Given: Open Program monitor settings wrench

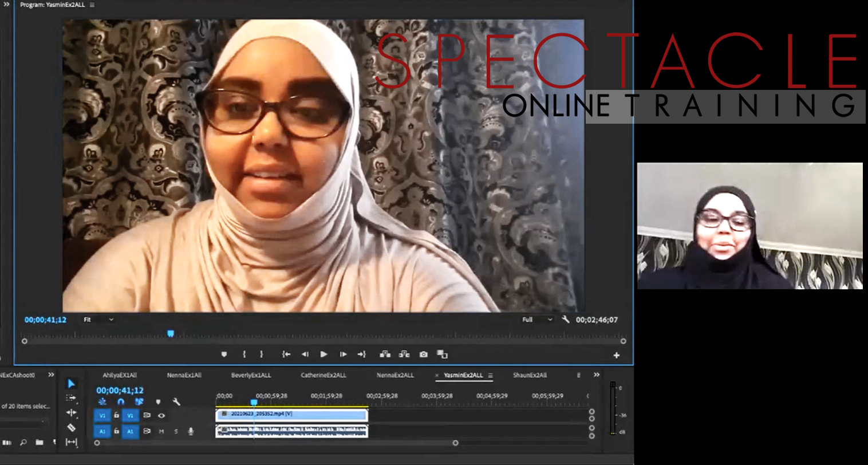Looking at the screenshot, I should 566,320.
